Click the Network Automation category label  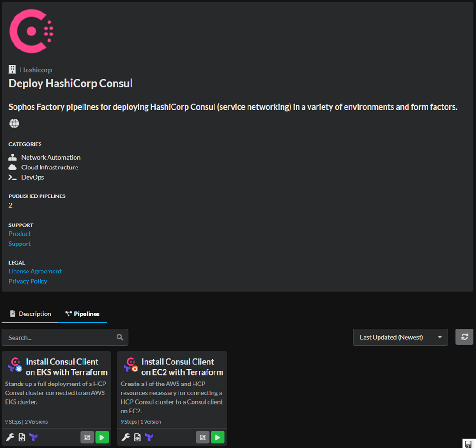(x=51, y=157)
